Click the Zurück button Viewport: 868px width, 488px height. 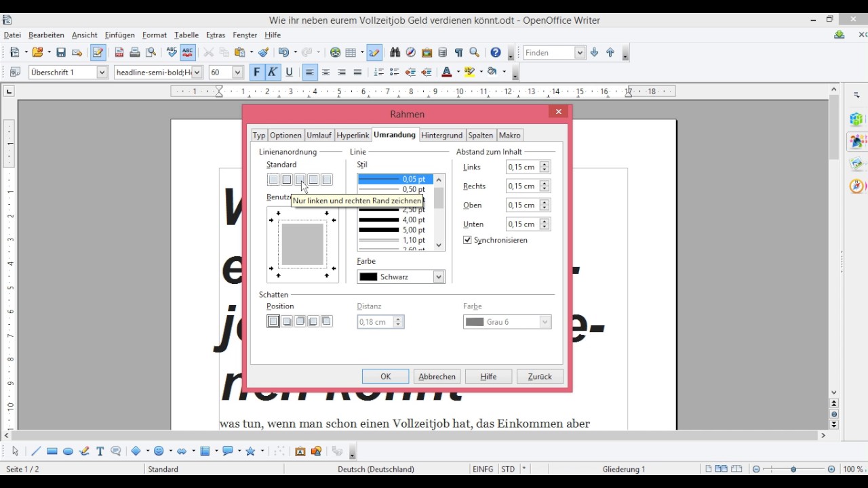point(540,376)
